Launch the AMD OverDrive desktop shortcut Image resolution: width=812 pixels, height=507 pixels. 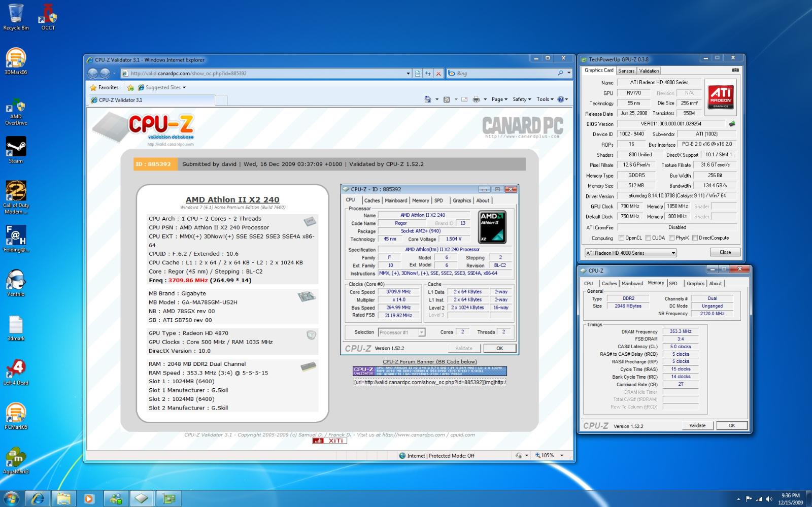16,112
